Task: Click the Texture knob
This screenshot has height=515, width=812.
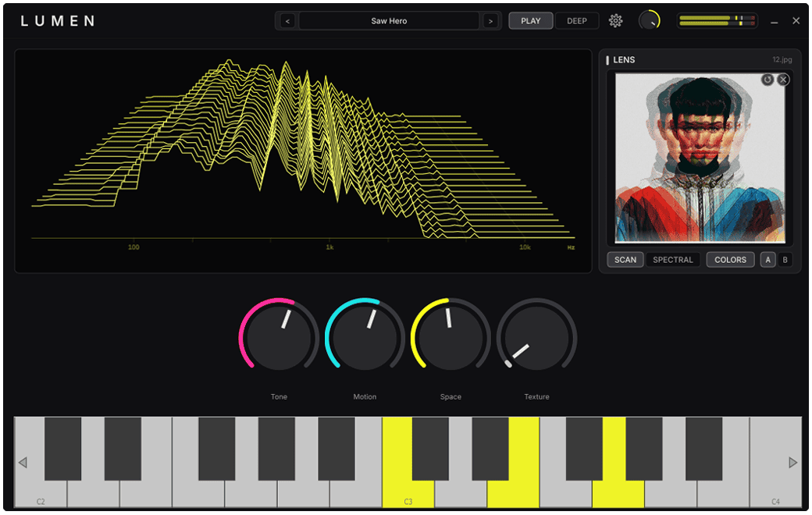Action: (x=536, y=337)
